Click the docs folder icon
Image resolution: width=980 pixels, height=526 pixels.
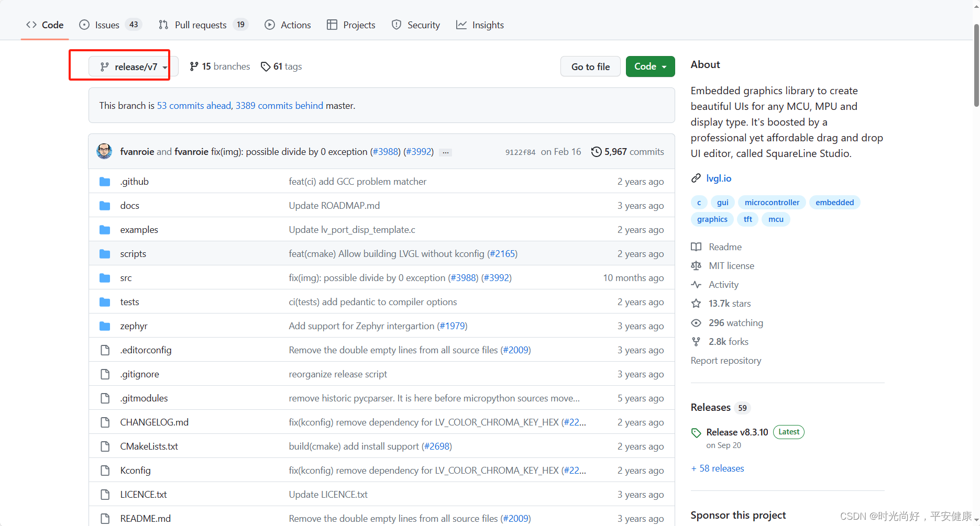105,206
